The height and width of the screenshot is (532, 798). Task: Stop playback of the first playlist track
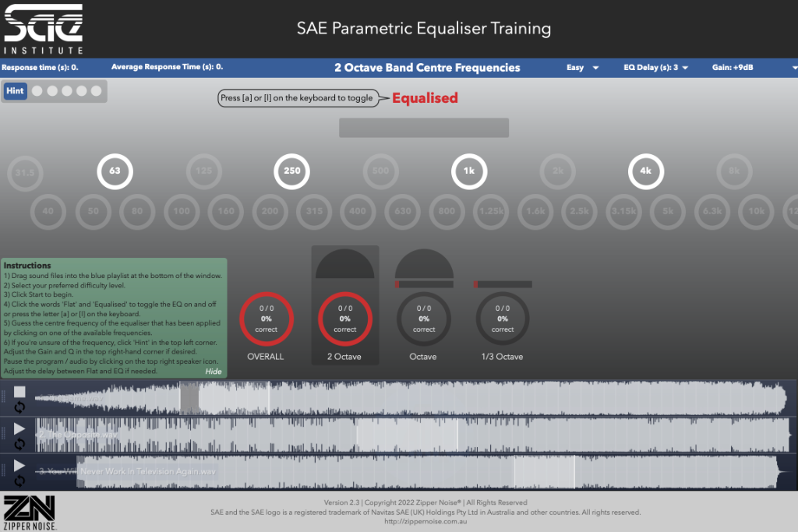(20, 392)
